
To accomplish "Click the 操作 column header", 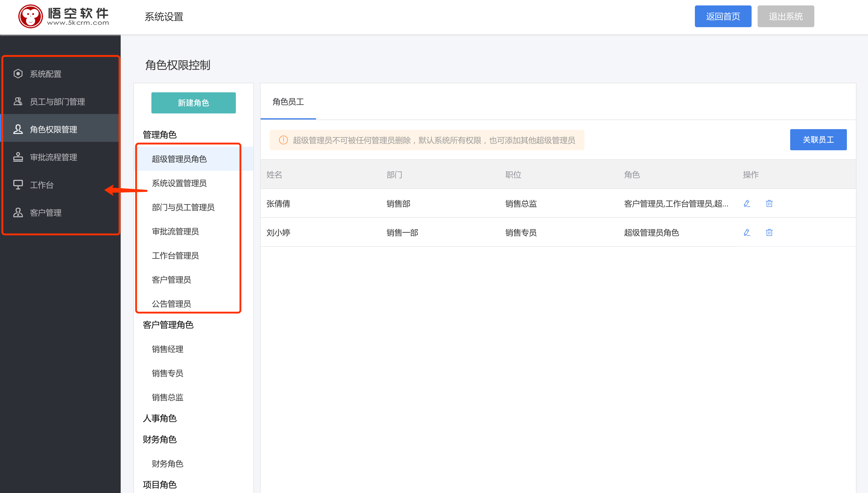I will (x=751, y=175).
